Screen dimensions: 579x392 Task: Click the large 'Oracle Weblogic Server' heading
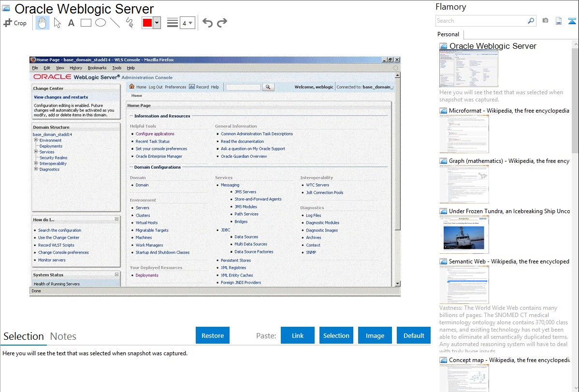point(84,9)
